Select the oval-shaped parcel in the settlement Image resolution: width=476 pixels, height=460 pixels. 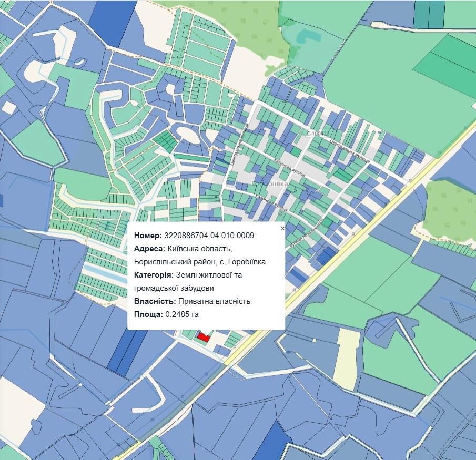coord(188,134)
